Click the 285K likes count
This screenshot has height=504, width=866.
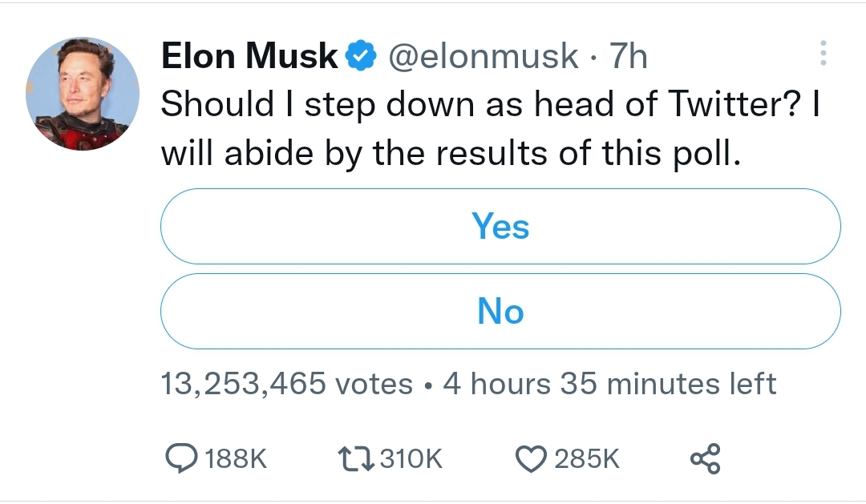click(587, 458)
